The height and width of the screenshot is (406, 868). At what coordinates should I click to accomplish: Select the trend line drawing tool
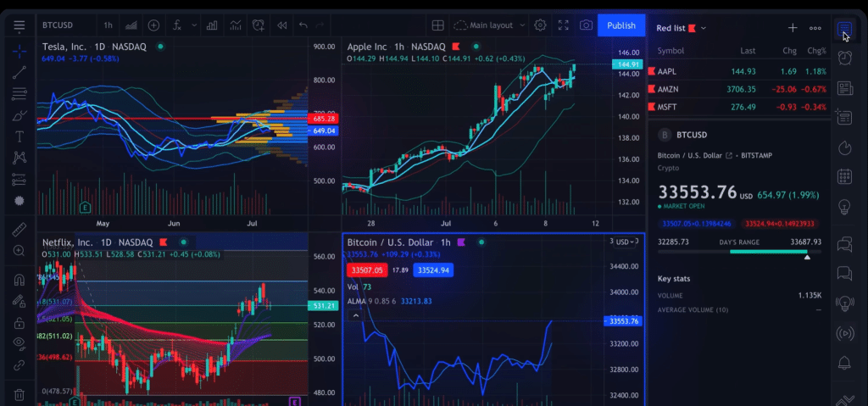point(19,73)
